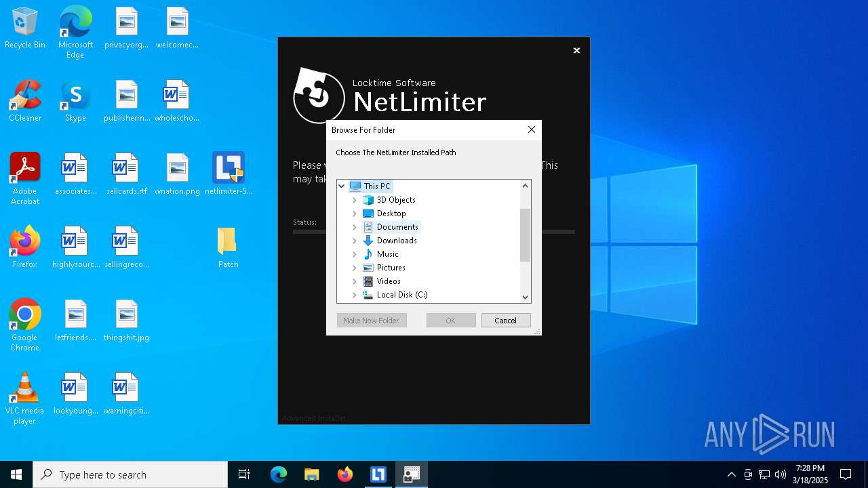Select wnation.png file on desktop

click(177, 175)
